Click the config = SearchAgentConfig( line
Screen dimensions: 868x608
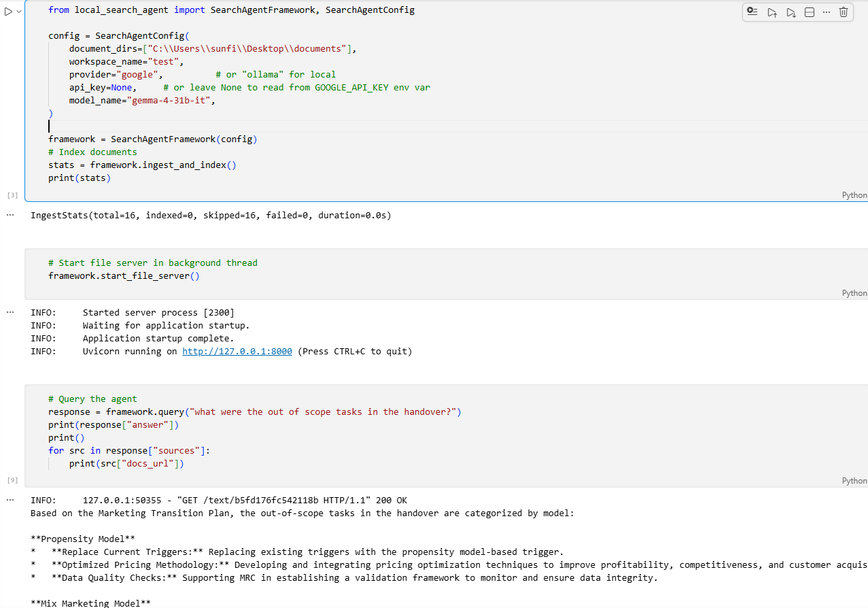[x=119, y=35]
